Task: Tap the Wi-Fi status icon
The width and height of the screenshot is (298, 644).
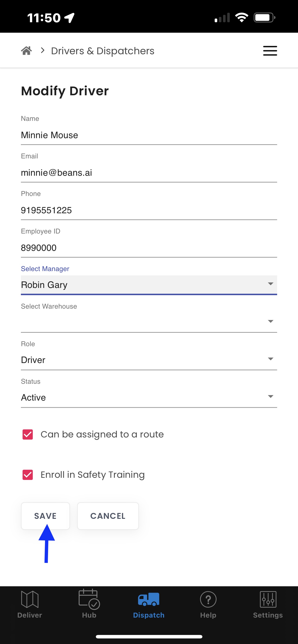Action: pyautogui.click(x=241, y=17)
